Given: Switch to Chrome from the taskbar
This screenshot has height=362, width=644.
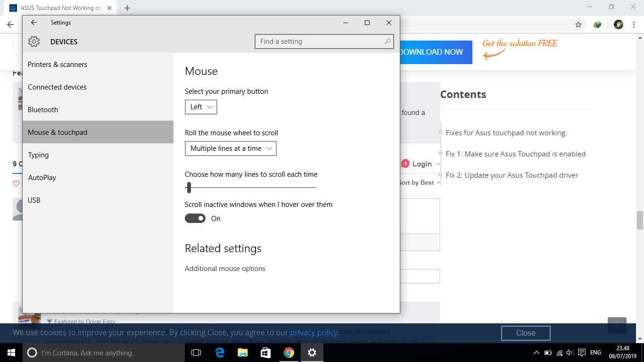Looking at the screenshot, I should pyautogui.click(x=289, y=353).
